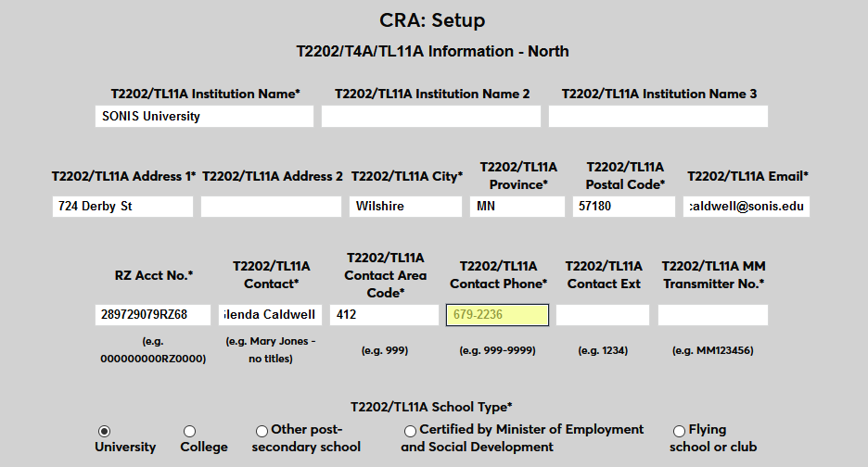
Task: Click the T2202/TL11A Address 1* label
Action: 124,176
